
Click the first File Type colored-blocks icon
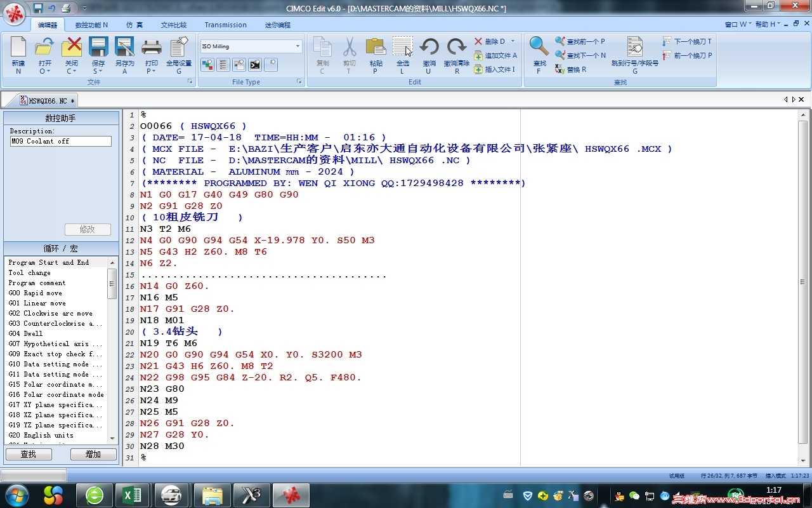point(207,64)
